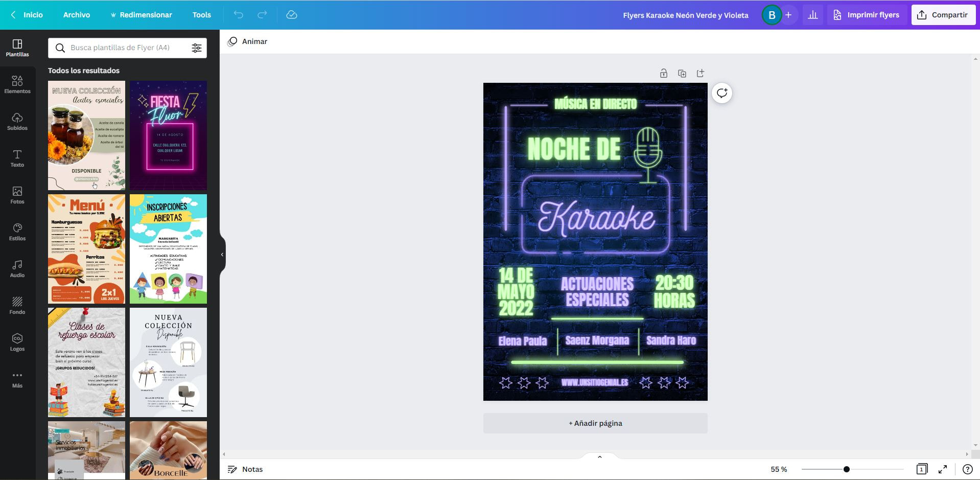Image resolution: width=980 pixels, height=480 pixels.
Task: Click the Imprimir flyers button
Action: click(867, 15)
